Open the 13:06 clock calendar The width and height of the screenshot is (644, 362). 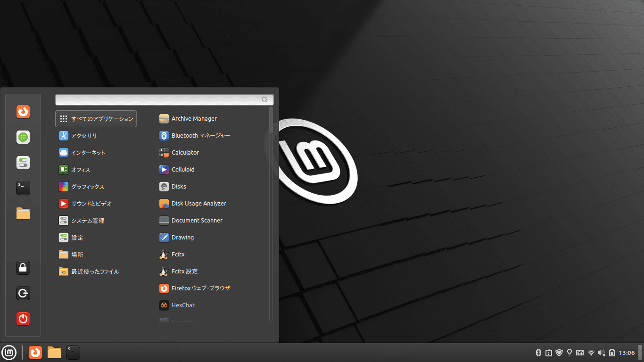tap(627, 353)
